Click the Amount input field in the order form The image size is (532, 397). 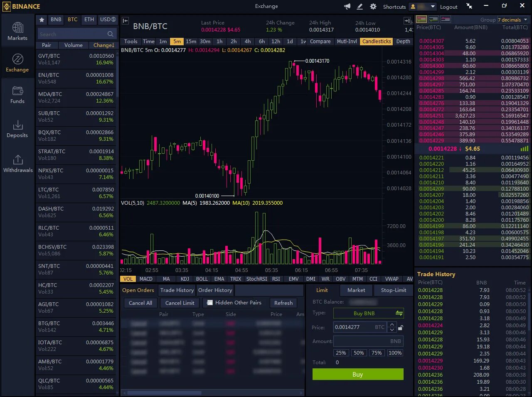pos(368,341)
